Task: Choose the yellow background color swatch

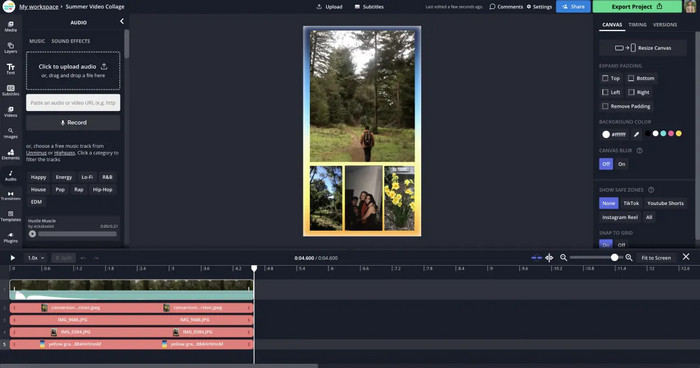Action: (x=679, y=134)
